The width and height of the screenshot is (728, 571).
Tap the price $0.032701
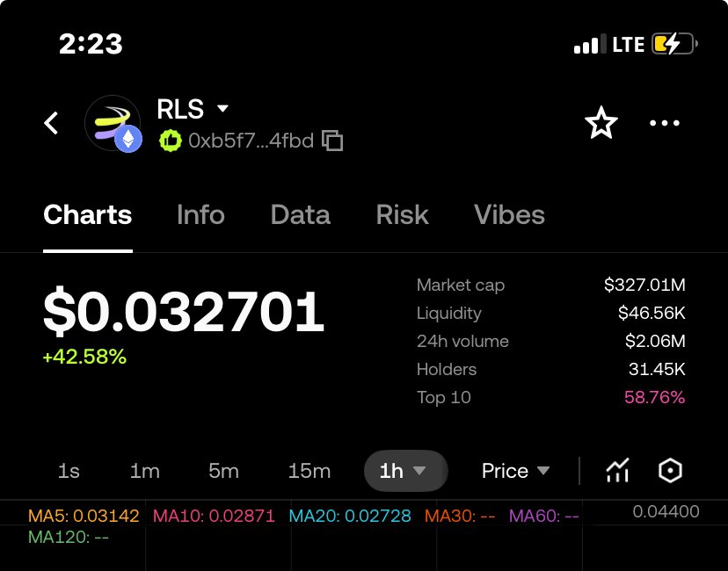click(x=184, y=310)
